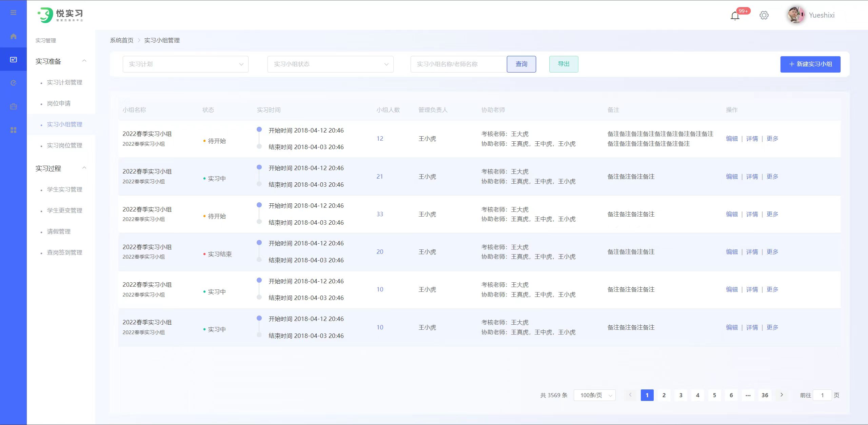
Task: Click the 查询 search button
Action: (x=521, y=64)
